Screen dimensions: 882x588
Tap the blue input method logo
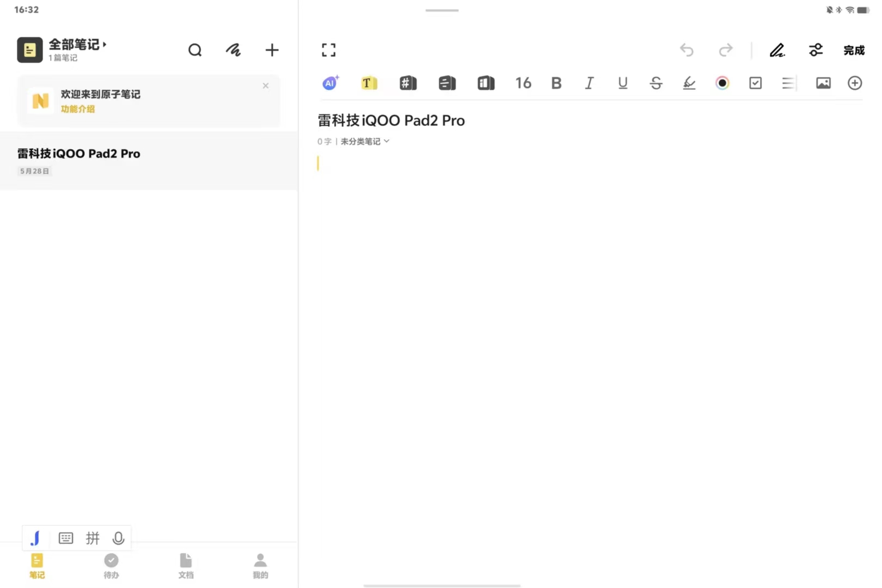click(35, 538)
